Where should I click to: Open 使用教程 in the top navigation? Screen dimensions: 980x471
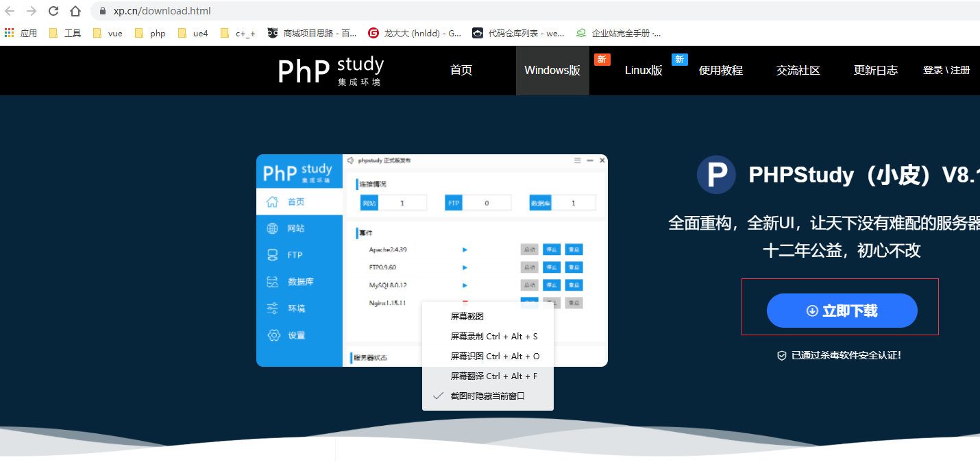[x=721, y=71]
